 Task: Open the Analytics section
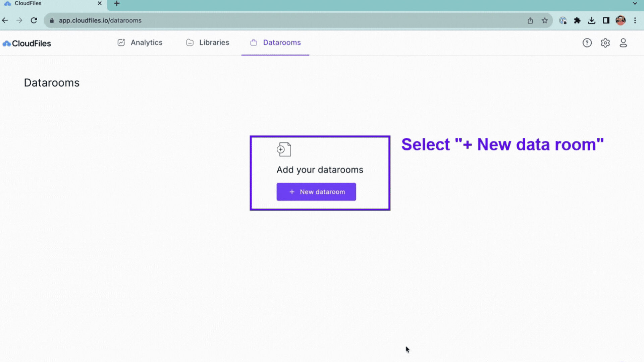click(x=140, y=43)
